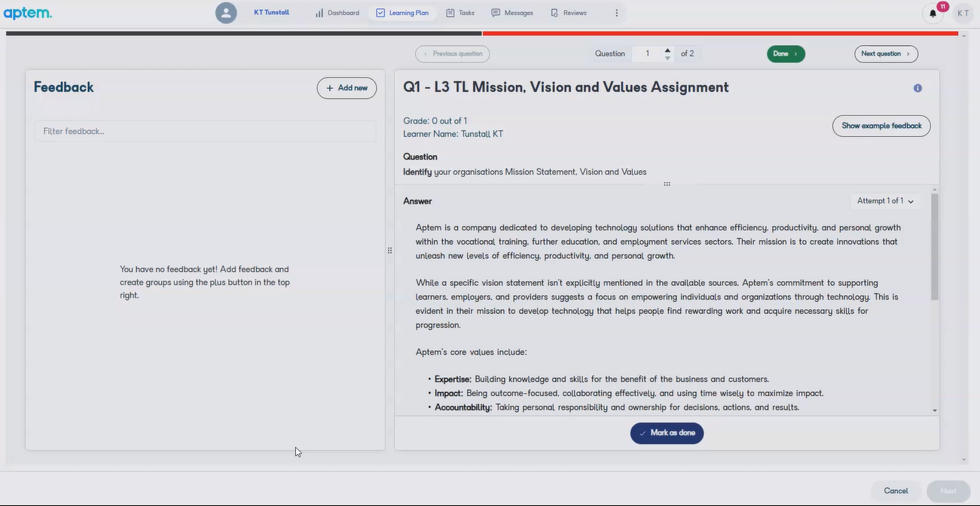Click the KT user avatar top right
Viewport: 980px width, 506px height.
pyautogui.click(x=963, y=13)
